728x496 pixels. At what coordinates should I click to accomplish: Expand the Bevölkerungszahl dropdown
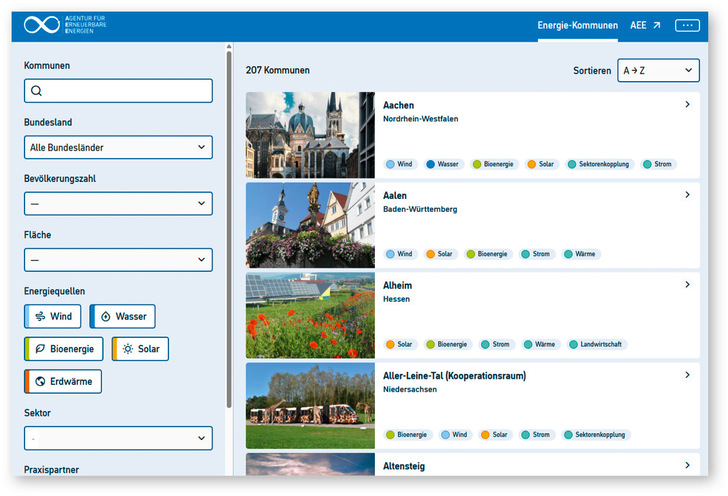pyautogui.click(x=118, y=204)
